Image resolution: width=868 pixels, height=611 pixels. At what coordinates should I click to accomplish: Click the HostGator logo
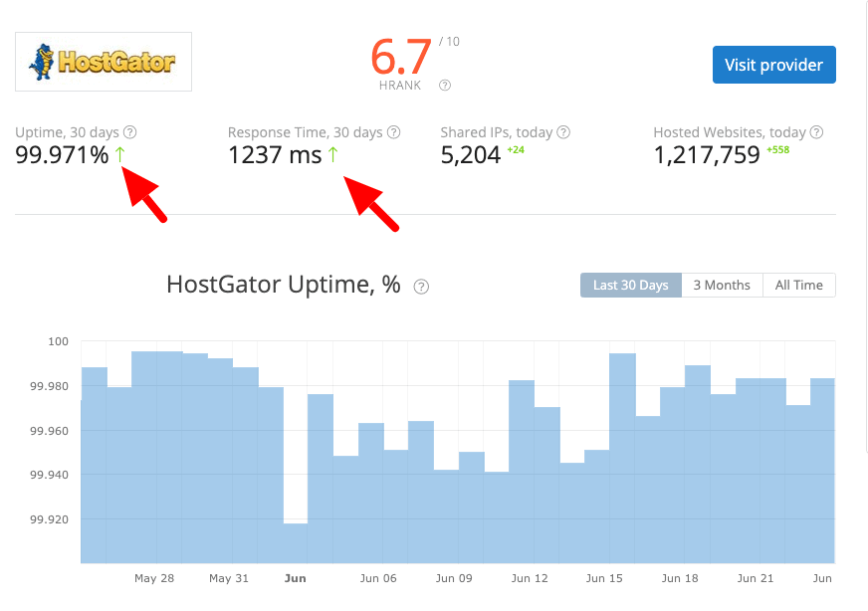tap(103, 61)
